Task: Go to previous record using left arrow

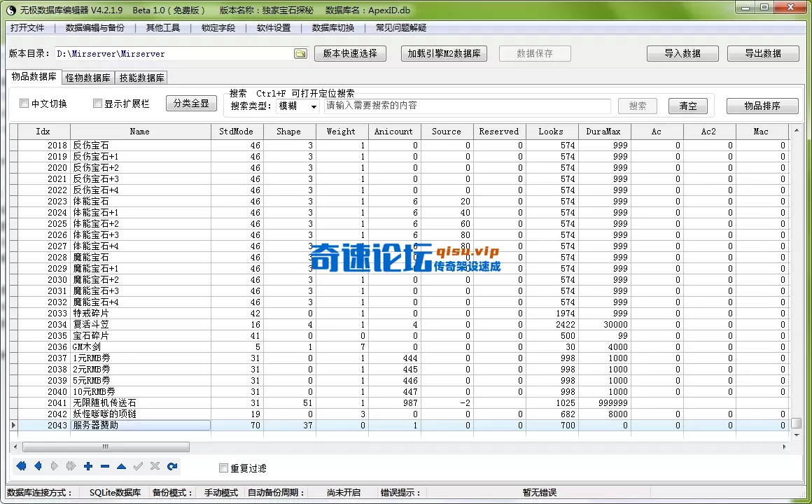Action: (x=38, y=466)
